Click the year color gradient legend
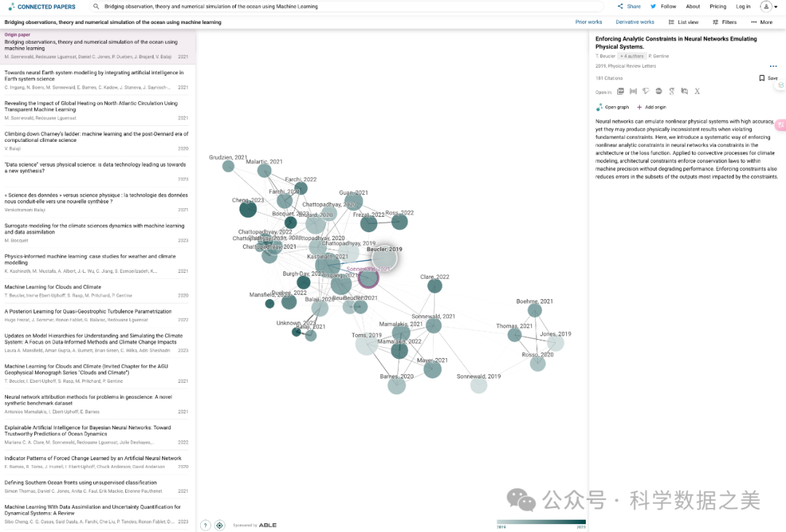786x532 pixels. (541, 522)
